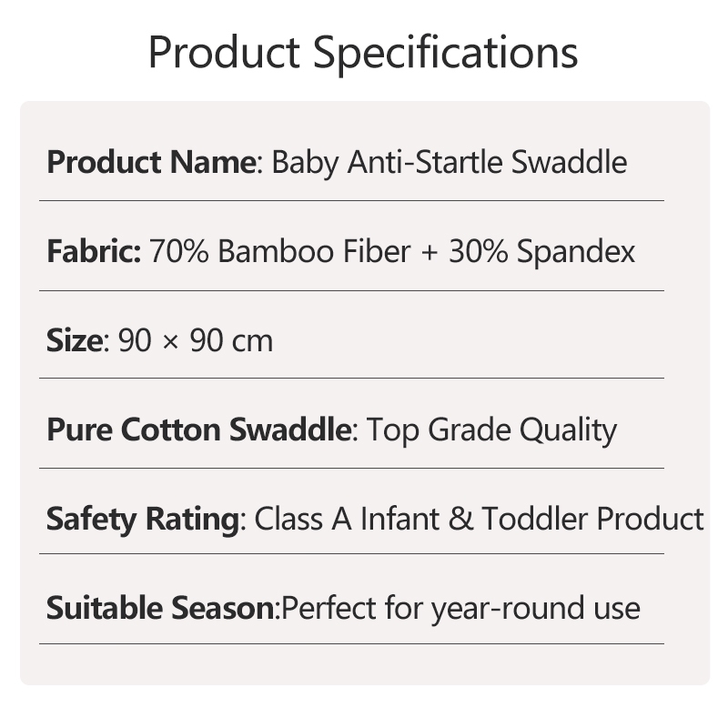
Task: Click the 70% Bamboo Fiber text
Action: tap(280, 251)
